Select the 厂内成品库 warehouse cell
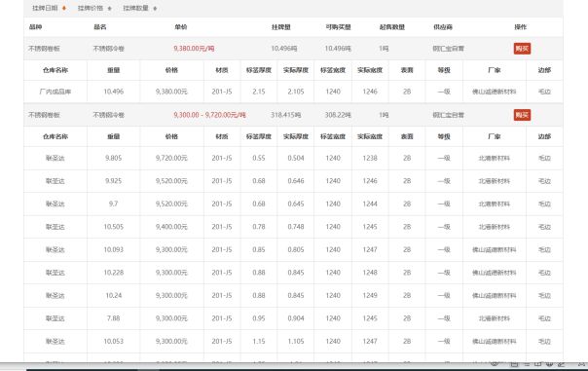 pyautogui.click(x=55, y=92)
